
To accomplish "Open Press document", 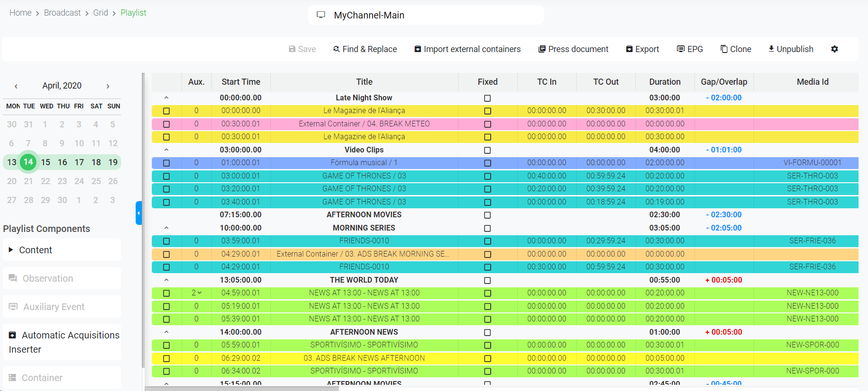I will (x=573, y=49).
